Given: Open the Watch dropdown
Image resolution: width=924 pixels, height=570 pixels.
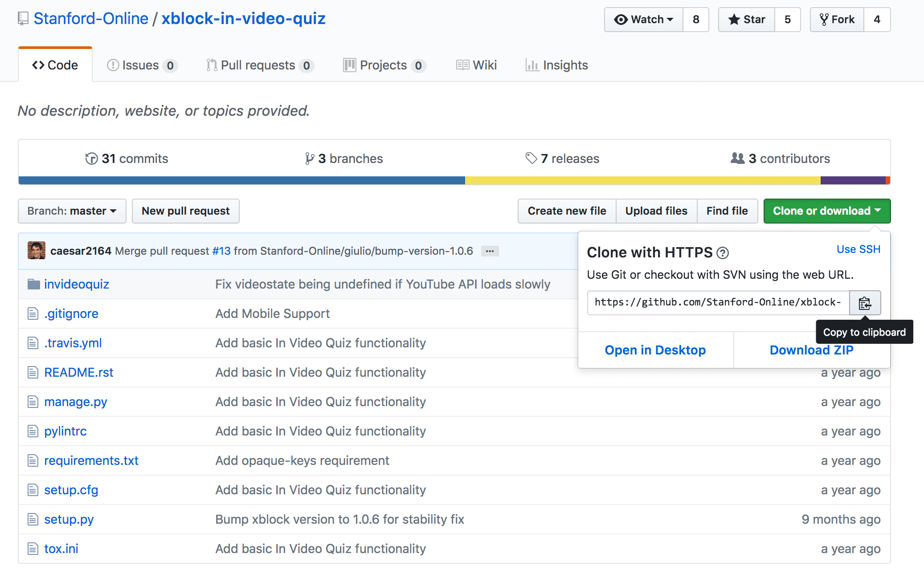Looking at the screenshot, I should tap(643, 20).
